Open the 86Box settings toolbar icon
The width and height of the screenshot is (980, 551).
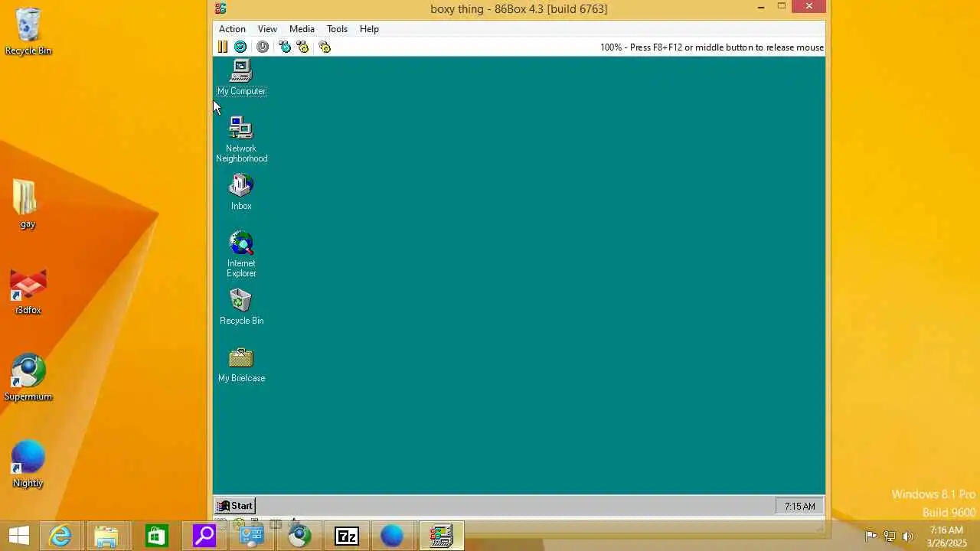(x=325, y=47)
